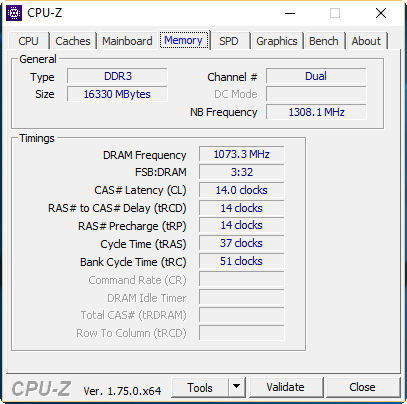Click the FSB:DRAM value 3:32
This screenshot has height=404, width=407.
pyautogui.click(x=242, y=172)
